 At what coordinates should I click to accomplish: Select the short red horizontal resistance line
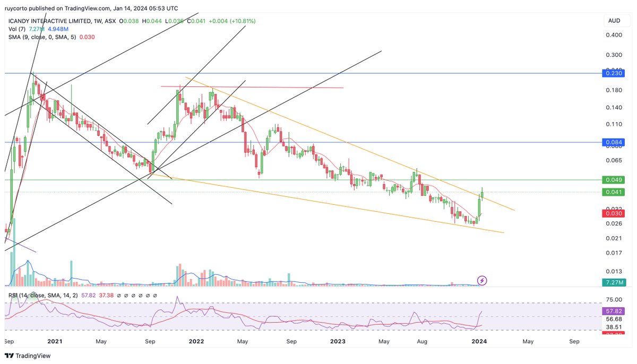coord(252,86)
